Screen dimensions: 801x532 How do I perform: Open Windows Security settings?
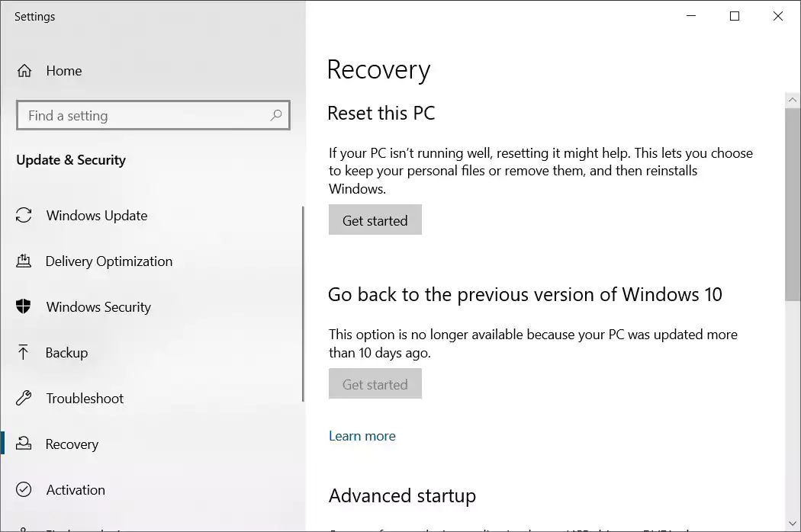[98, 307]
